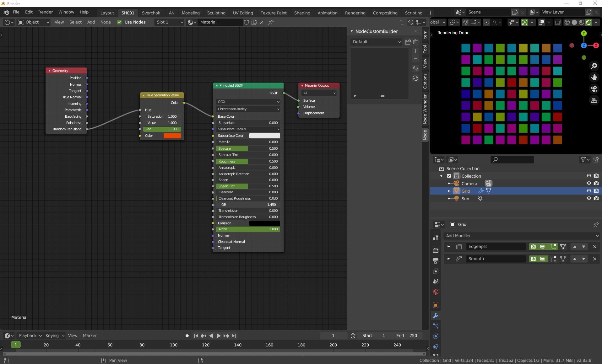Click the Add Modifier button
This screenshot has height=364, width=602.
(x=522, y=236)
